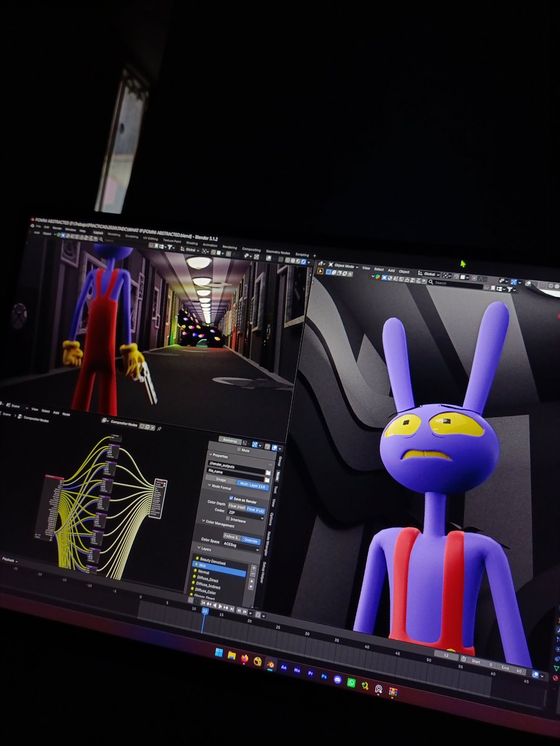This screenshot has width=560, height=746.
Task: Open the Object Mode dropdown in right viewport
Action: click(x=343, y=266)
